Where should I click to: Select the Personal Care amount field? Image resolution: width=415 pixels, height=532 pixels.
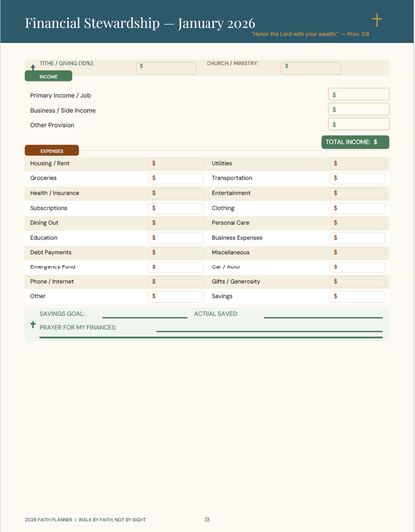(357, 223)
